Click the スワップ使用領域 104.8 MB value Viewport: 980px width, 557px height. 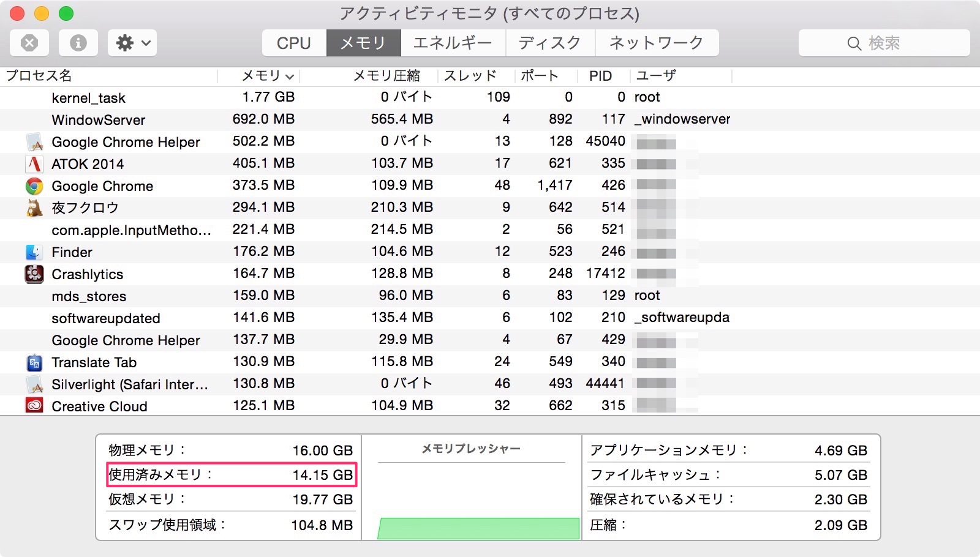click(x=322, y=525)
